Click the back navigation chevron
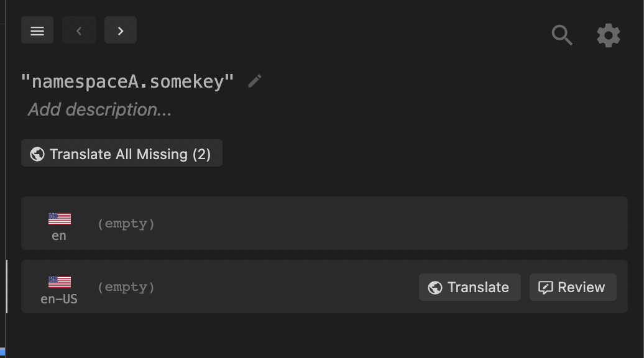The width and height of the screenshot is (644, 358). [x=78, y=30]
